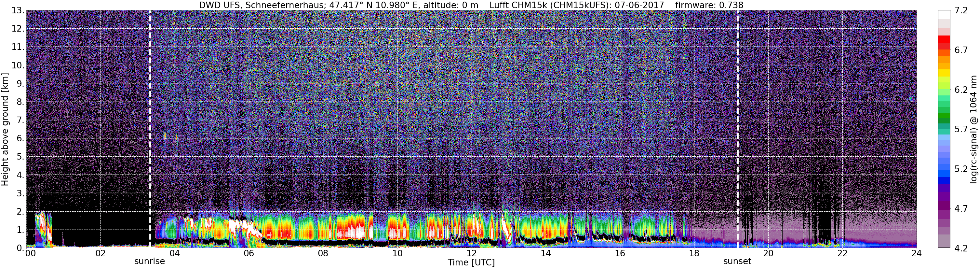This screenshot has height=269, width=980.
Task: Click the colorbar tick value 5.2
Action: (x=961, y=169)
